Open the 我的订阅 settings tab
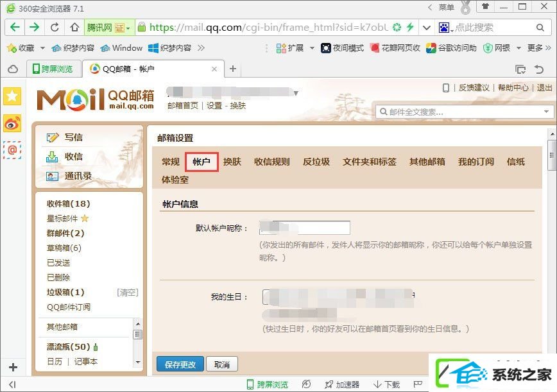 click(x=476, y=162)
